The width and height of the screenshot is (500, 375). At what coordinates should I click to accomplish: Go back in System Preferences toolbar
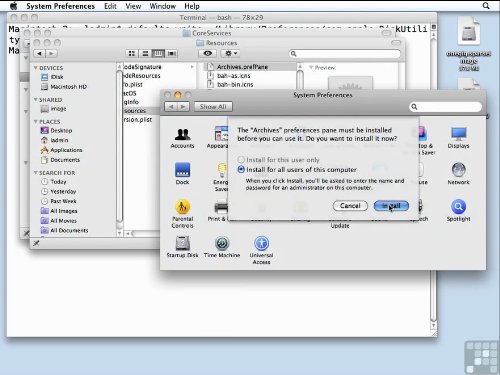171,107
